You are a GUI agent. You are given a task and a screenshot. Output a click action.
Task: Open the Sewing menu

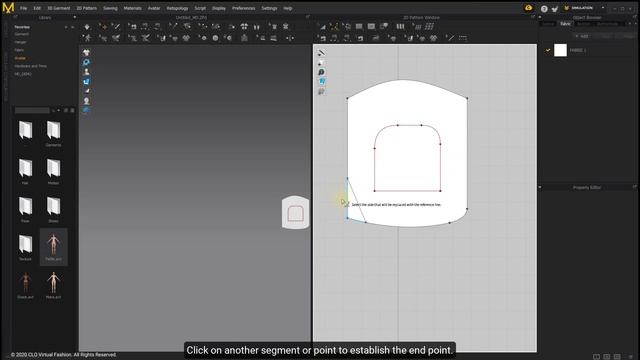[x=110, y=8]
